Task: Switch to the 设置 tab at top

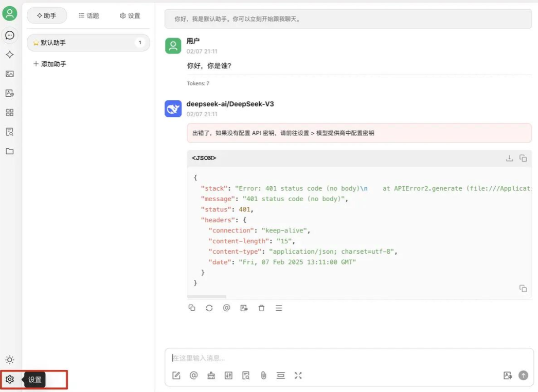Action: point(130,16)
